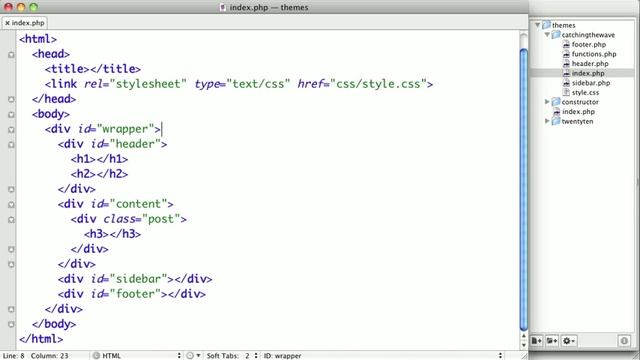Expand the twentyten folder

click(547, 121)
